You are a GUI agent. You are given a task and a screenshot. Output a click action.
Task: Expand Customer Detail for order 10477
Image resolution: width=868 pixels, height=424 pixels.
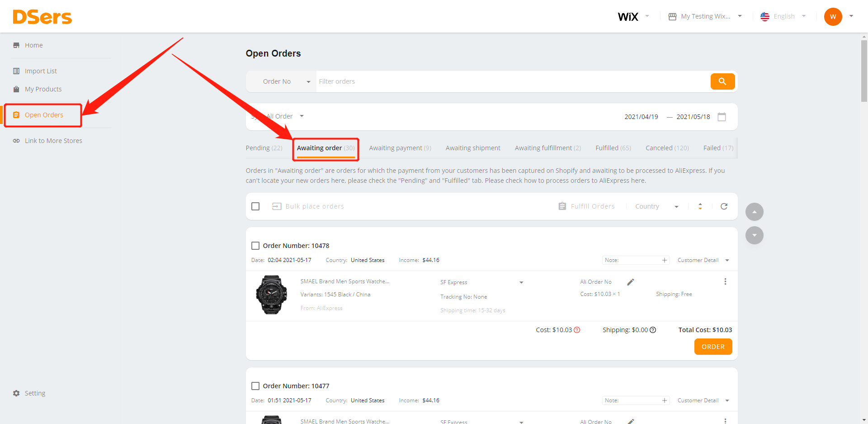point(703,400)
